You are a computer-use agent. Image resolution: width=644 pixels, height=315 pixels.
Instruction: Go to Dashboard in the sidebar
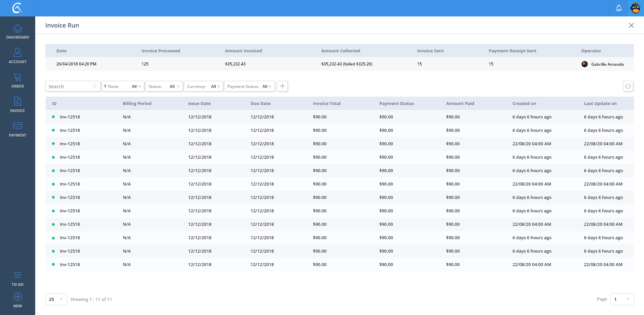coord(17,32)
